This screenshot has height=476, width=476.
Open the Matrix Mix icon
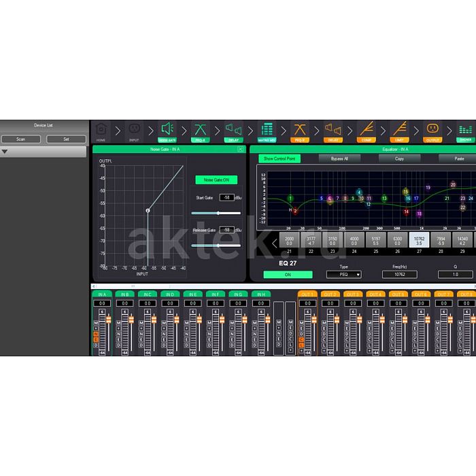[x=267, y=132]
